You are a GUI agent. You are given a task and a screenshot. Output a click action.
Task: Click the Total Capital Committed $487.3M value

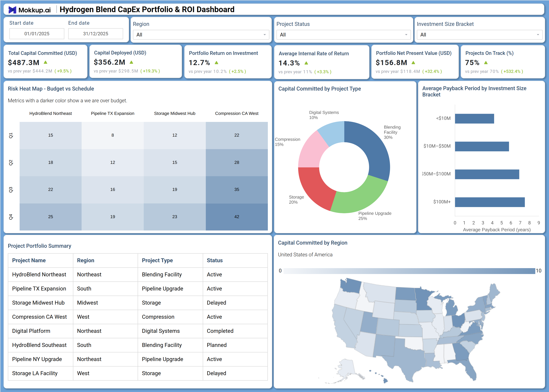click(x=24, y=63)
